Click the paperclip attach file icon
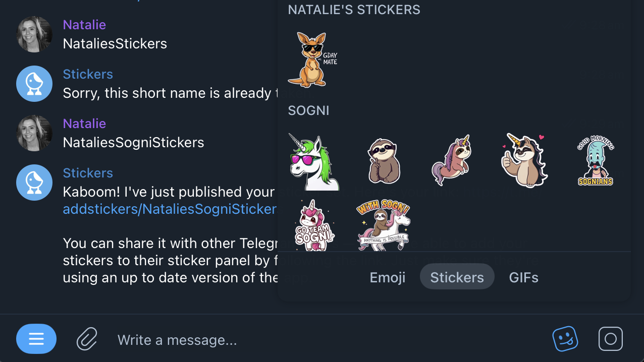 tap(87, 339)
